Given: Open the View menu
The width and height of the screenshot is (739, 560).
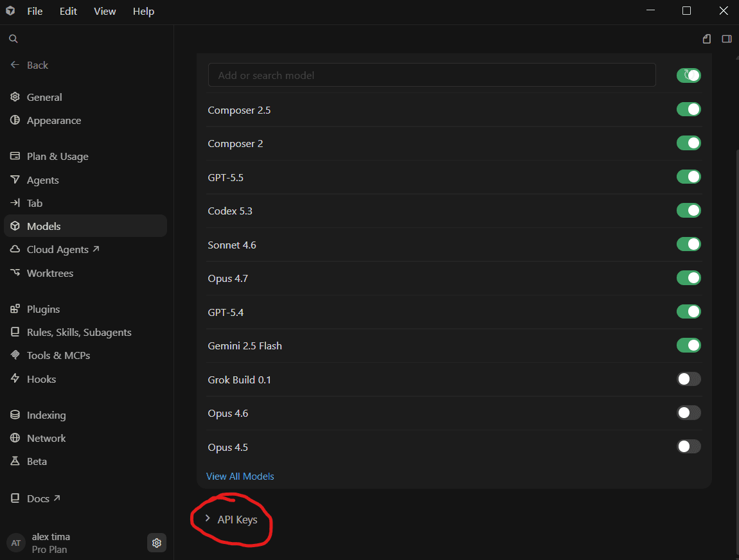Looking at the screenshot, I should [105, 12].
